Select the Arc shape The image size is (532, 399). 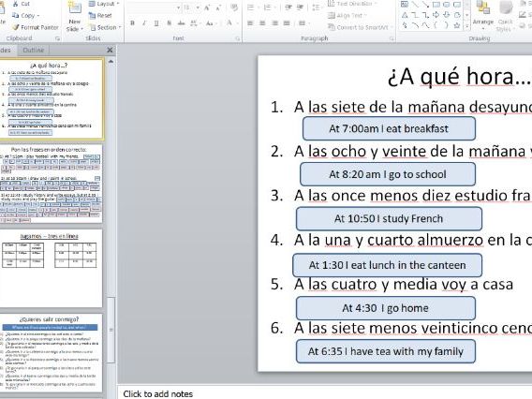point(415,25)
